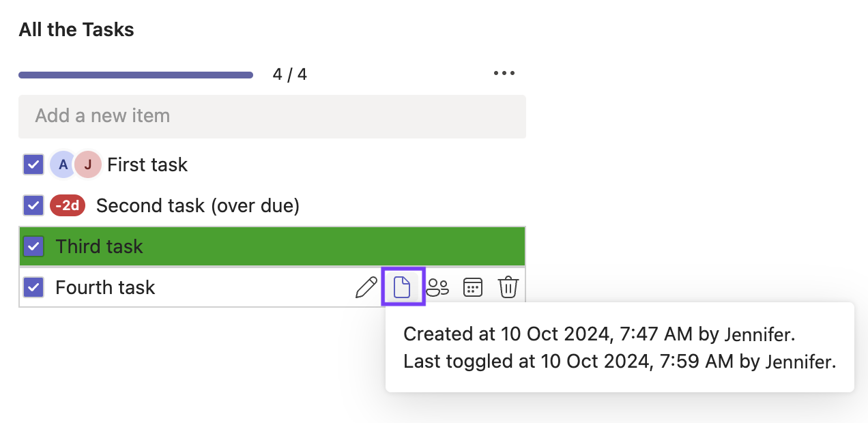Click the avatar labeled A on First task
Screen dimensions: 868x423
(x=63, y=164)
